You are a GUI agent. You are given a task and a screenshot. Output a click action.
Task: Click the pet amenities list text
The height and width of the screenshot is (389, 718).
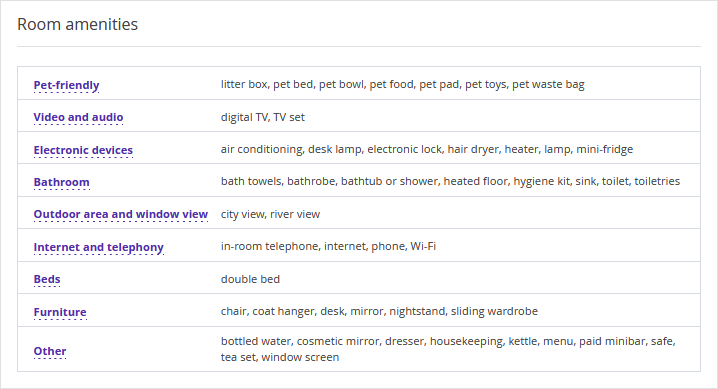tap(403, 85)
